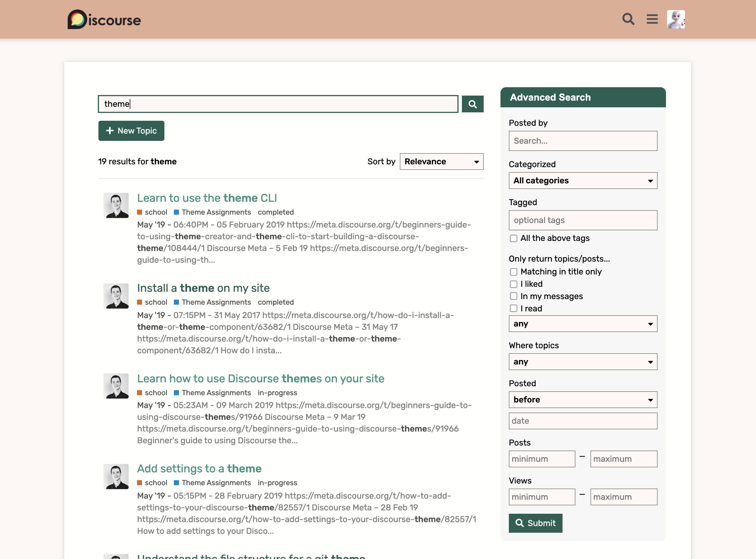Open the user profile avatar menu

coord(676,19)
